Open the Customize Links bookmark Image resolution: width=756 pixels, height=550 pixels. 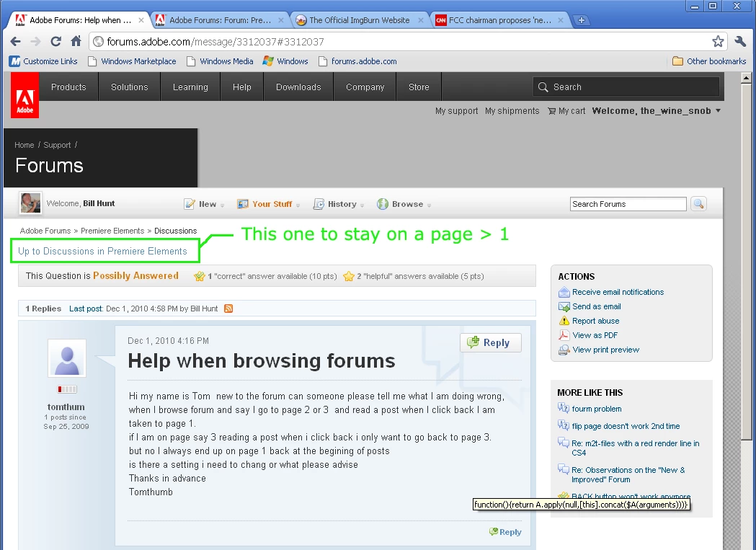43,61
